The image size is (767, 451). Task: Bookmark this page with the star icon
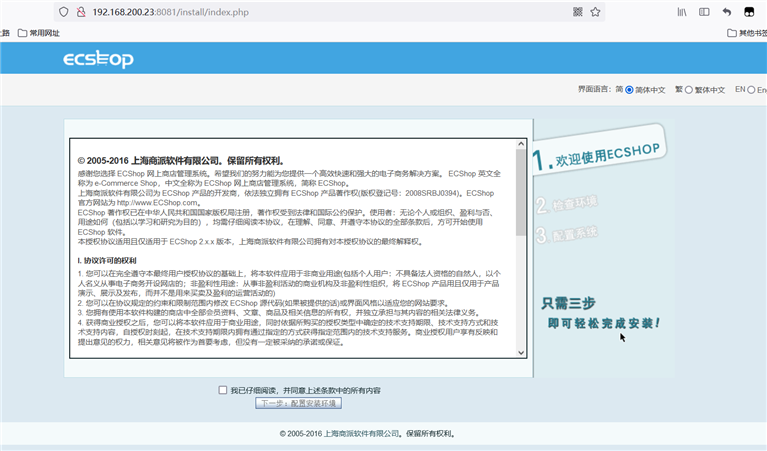[x=595, y=12]
